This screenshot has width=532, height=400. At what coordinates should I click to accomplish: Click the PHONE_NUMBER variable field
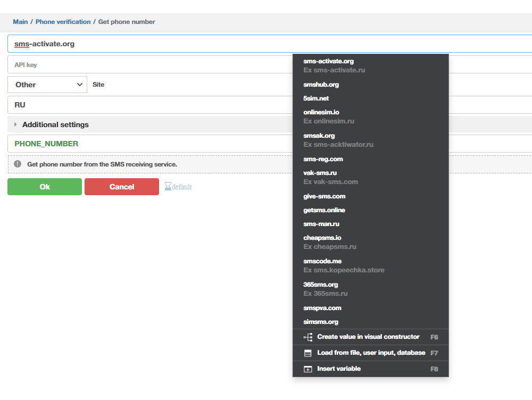[x=149, y=144]
